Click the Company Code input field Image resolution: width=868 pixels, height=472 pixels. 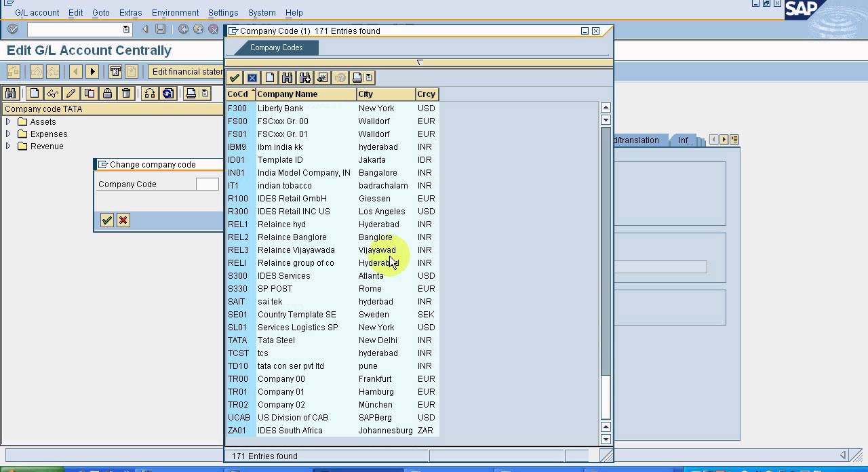click(207, 184)
